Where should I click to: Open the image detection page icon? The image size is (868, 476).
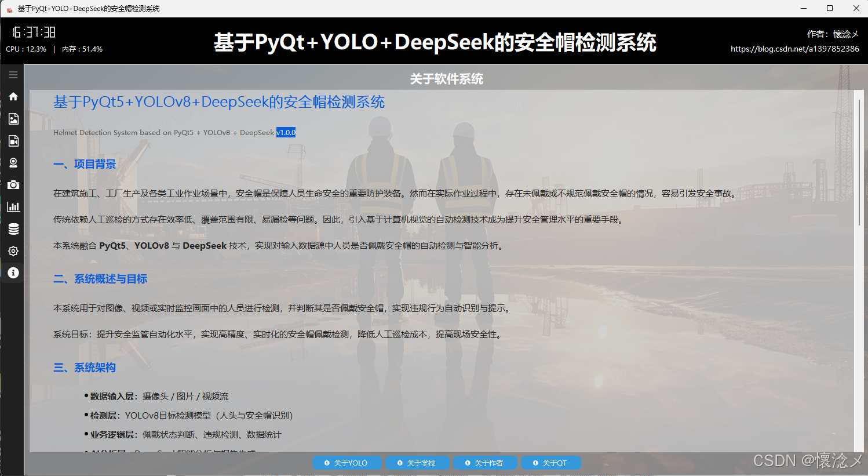click(x=13, y=119)
